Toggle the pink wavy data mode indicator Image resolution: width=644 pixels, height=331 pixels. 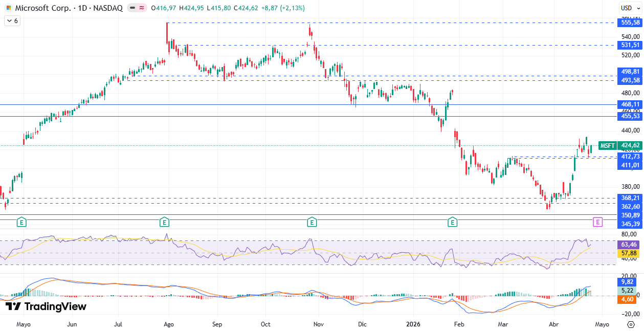(x=141, y=8)
